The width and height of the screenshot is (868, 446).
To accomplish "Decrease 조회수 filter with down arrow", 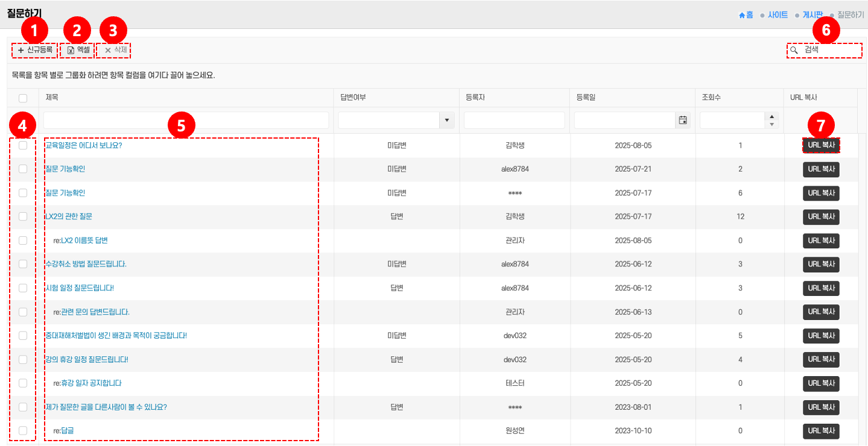I will click(771, 125).
